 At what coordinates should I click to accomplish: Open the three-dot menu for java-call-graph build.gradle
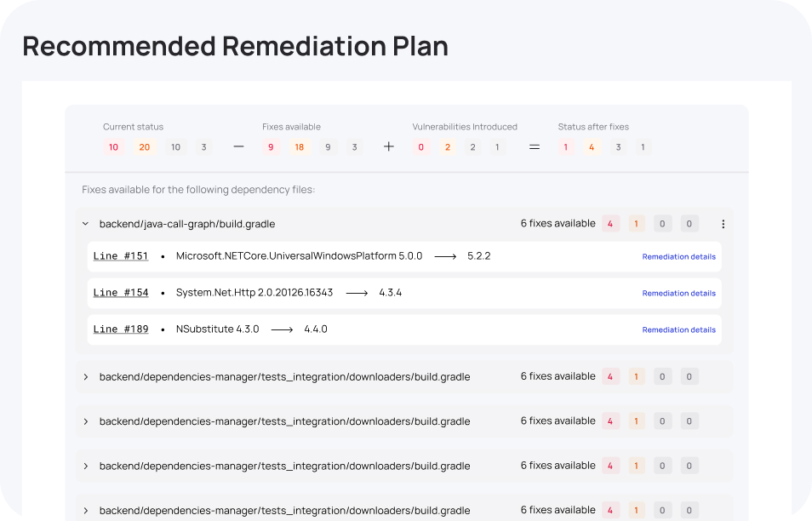click(x=723, y=224)
